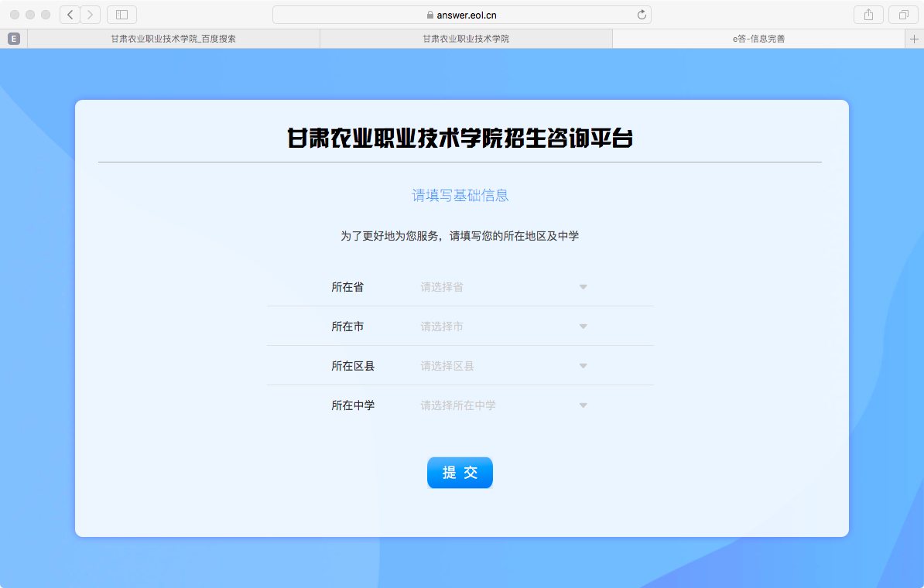The image size is (924, 588).
Task: Switch to the 甘肃农业职业技术学院_百度搜索 tab
Action: 173,39
